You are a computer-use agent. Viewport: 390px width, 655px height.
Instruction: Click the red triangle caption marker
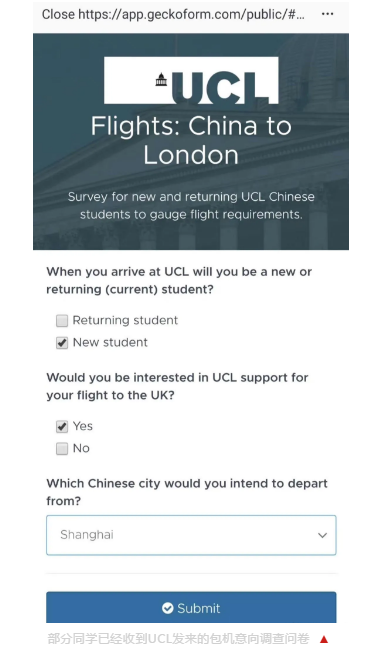pyautogui.click(x=324, y=639)
